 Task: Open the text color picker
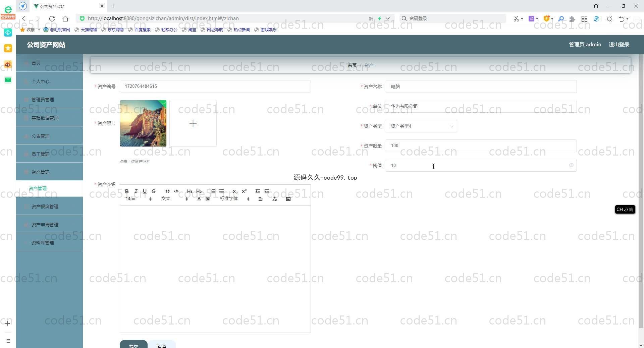[199, 199]
